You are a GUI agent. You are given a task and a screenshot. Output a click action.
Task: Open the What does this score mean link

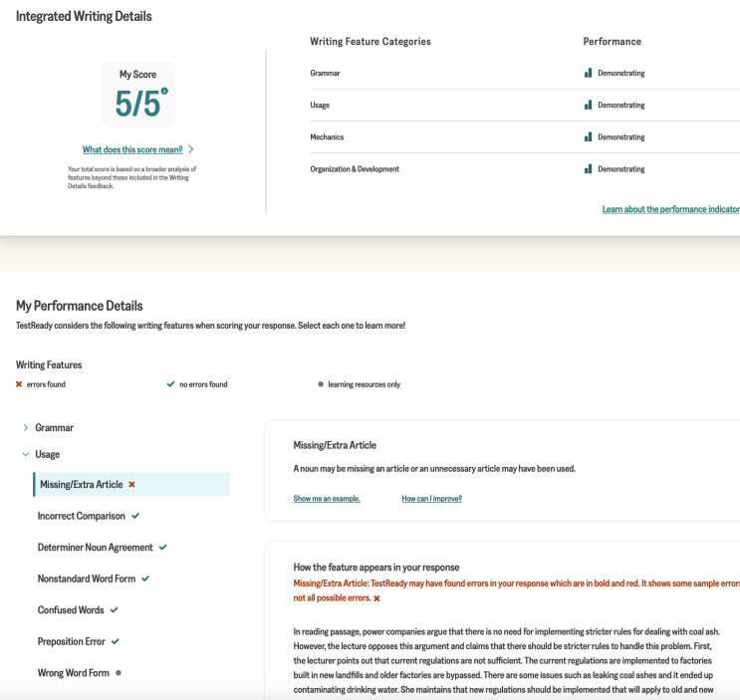coord(132,149)
